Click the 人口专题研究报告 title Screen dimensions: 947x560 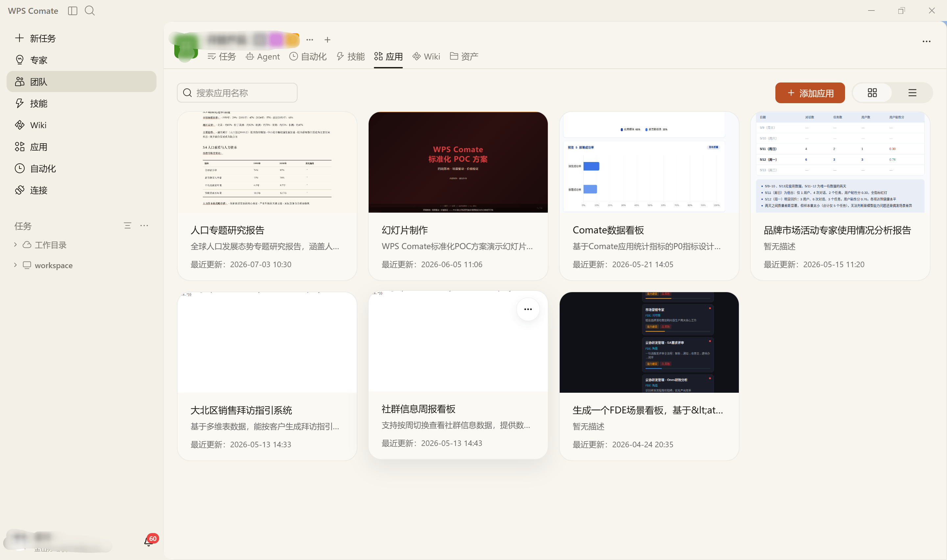coord(228,230)
